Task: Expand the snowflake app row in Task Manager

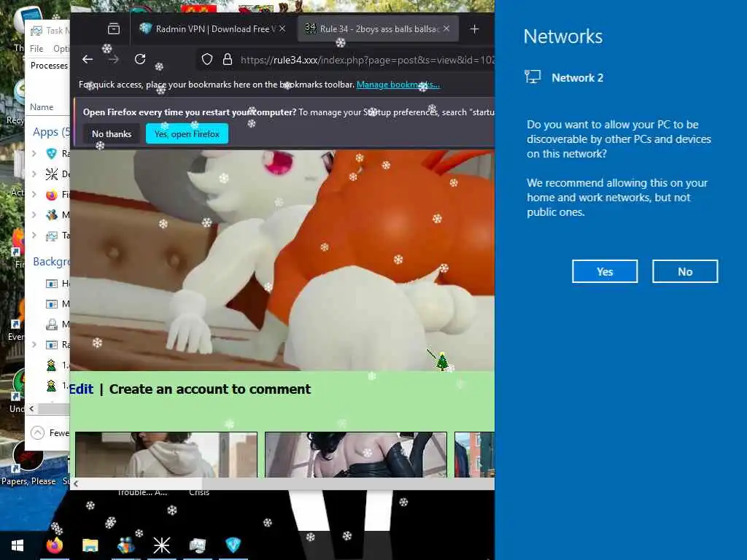Action: [x=34, y=174]
